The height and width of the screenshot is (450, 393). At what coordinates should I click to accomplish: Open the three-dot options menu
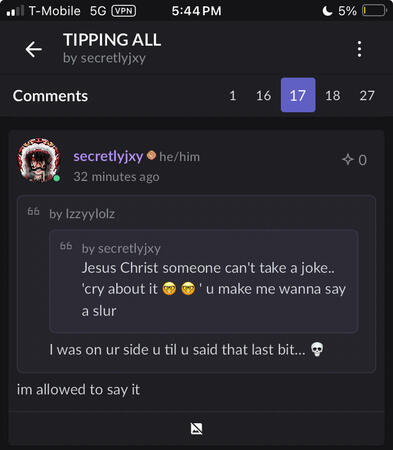coord(359,49)
